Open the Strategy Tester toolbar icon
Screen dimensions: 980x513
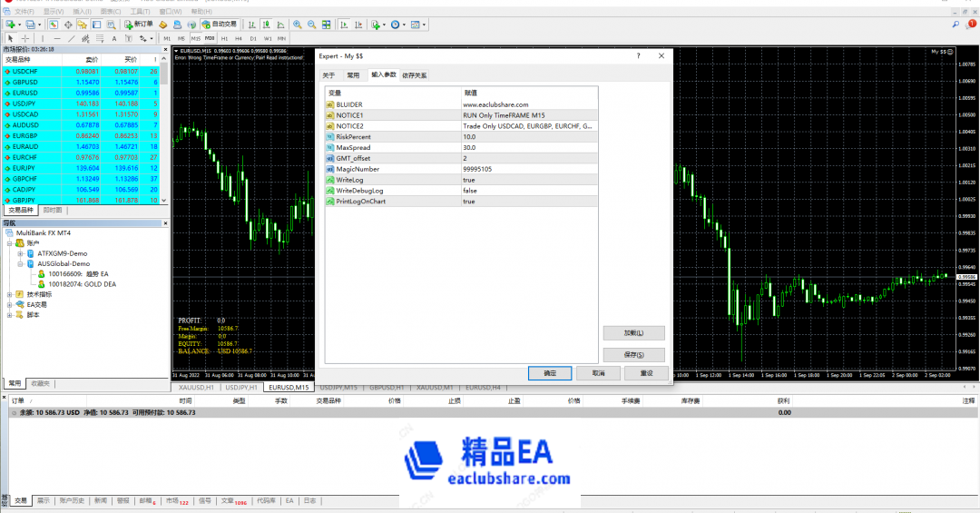112,25
